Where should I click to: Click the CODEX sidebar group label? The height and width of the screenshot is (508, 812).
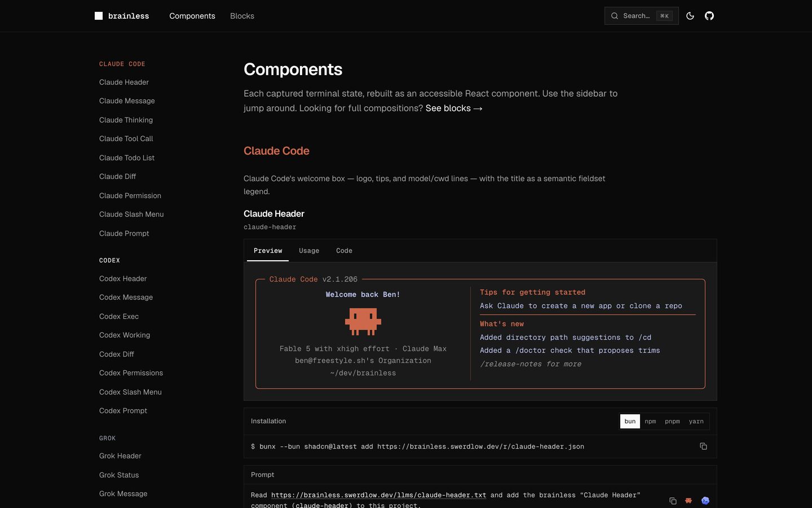pyautogui.click(x=109, y=260)
